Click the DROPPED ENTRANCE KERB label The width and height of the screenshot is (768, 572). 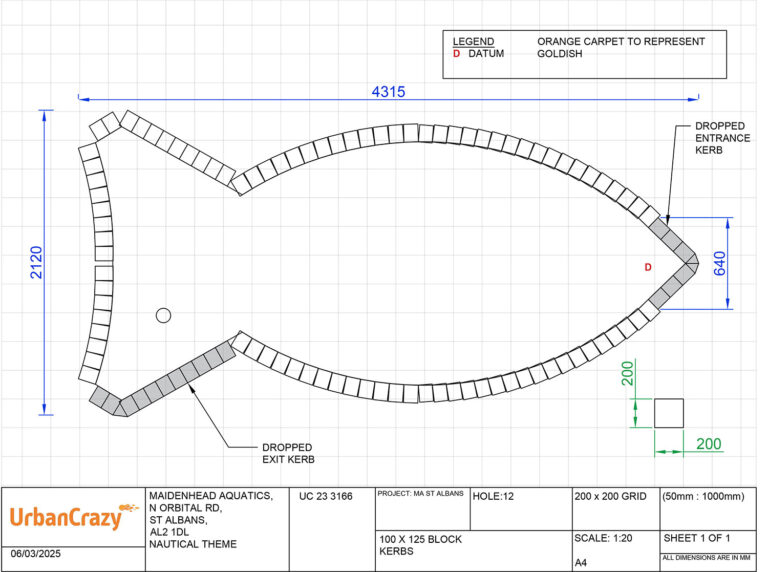(x=722, y=138)
